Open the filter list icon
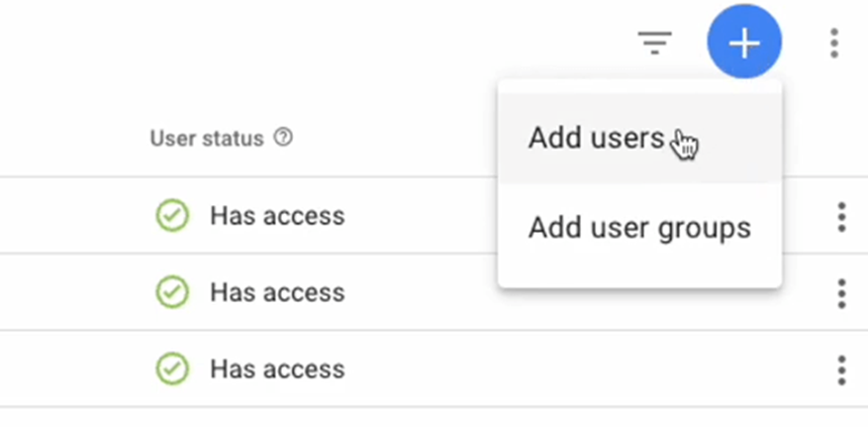This screenshot has height=427, width=868. click(x=654, y=43)
